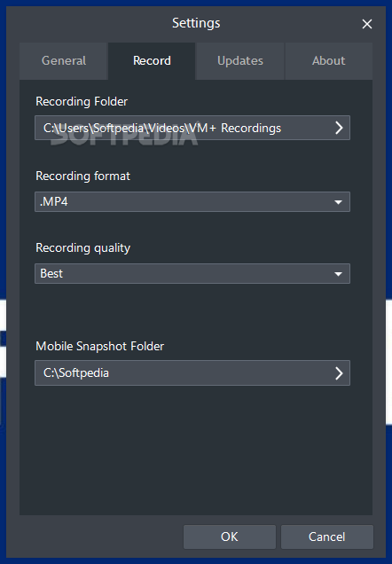Expand the Recording quality dropdown arrow
This screenshot has height=564, width=392.
(338, 274)
